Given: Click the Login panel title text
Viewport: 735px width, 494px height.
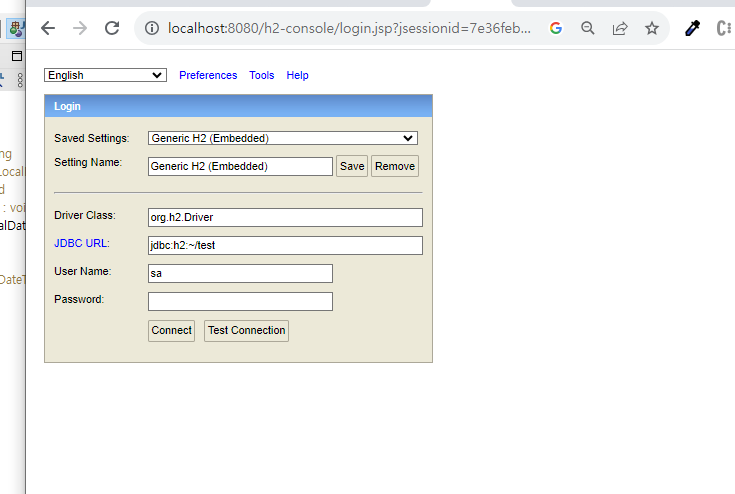Looking at the screenshot, I should [67, 106].
